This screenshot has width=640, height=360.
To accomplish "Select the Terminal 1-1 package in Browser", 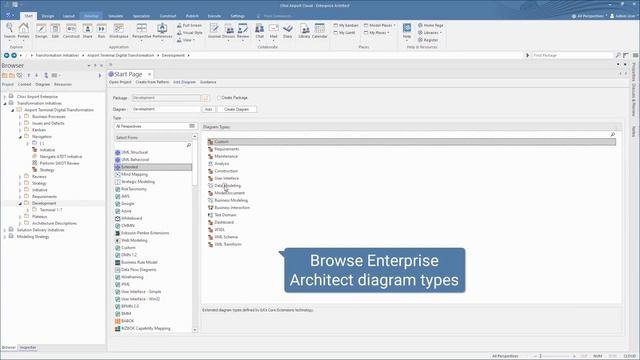I will (51, 210).
